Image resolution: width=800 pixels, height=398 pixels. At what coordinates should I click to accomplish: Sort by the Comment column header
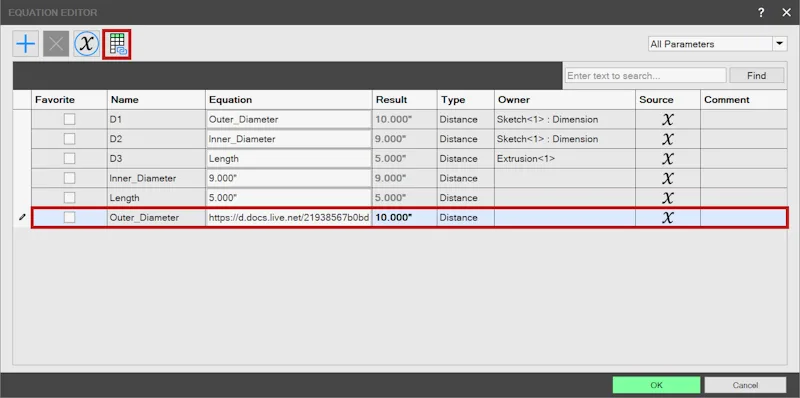point(743,100)
